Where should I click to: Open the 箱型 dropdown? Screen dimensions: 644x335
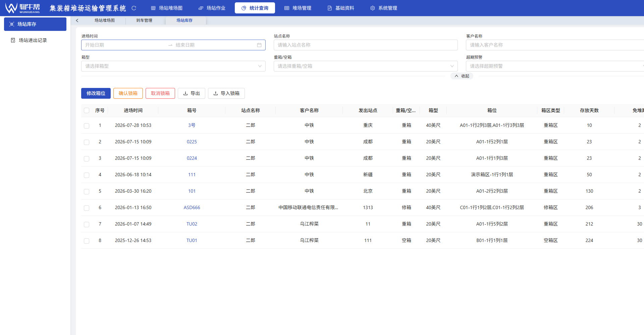tap(173, 66)
